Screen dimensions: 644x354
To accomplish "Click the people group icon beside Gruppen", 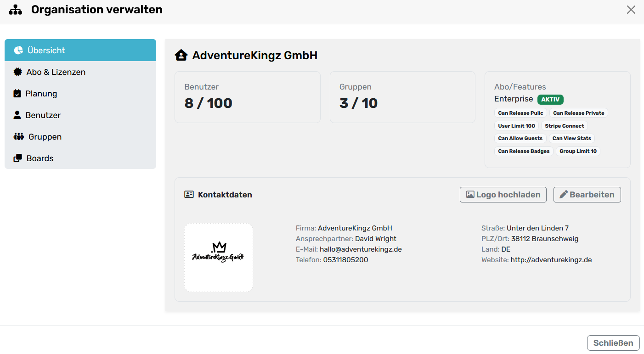I will coord(18,137).
